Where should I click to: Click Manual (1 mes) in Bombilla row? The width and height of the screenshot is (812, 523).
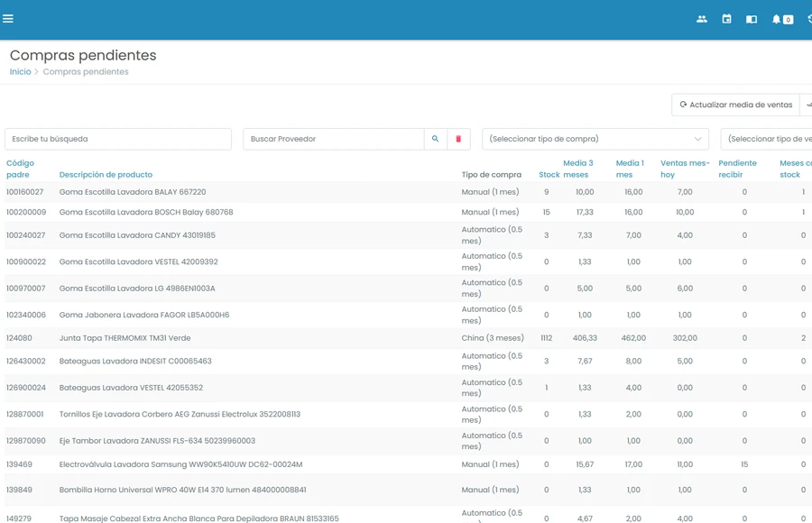coord(490,490)
